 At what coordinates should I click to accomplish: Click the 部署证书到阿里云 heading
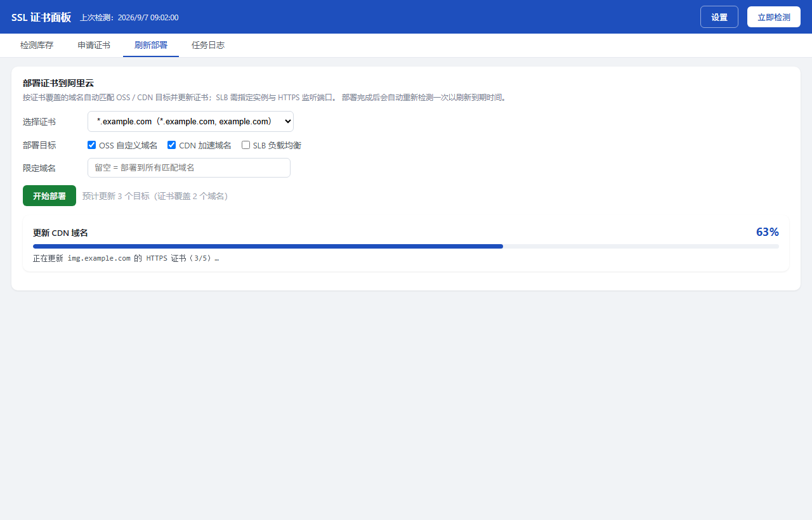(x=58, y=83)
